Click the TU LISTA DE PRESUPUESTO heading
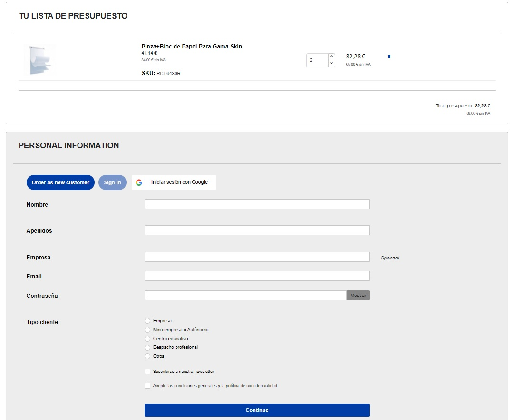Viewport: 517px width, 420px height. pos(73,16)
